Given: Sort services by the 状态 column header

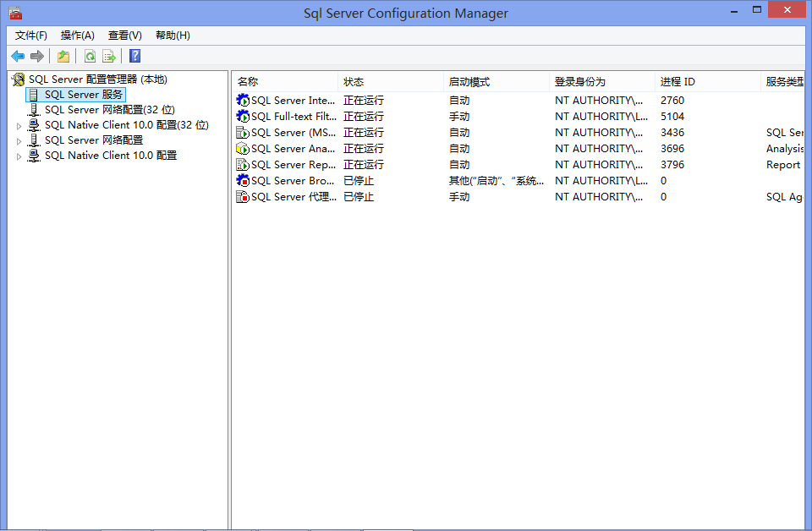Looking at the screenshot, I should [354, 82].
